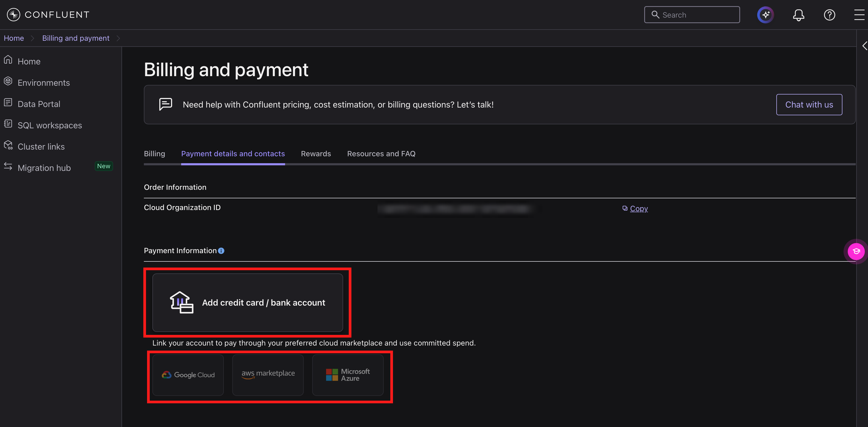Screen dimensions: 868x427
Task: Click the Home house icon in sidebar
Action: pyautogui.click(x=8, y=60)
